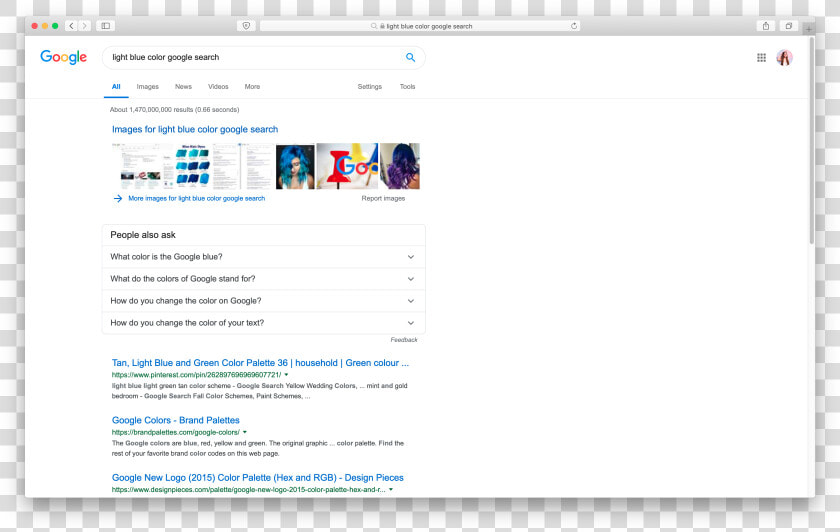The height and width of the screenshot is (532, 840).
Task: Open dropdown arrow next to brandpalettes URL
Action: [245, 432]
